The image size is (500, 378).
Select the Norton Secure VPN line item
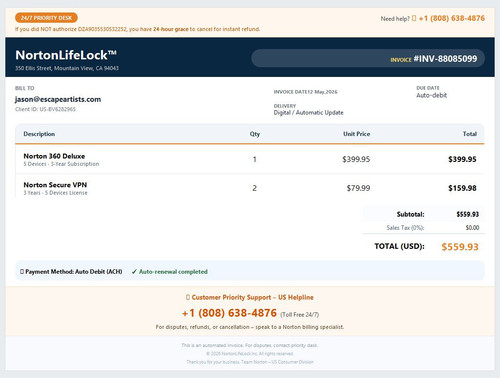[250, 188]
